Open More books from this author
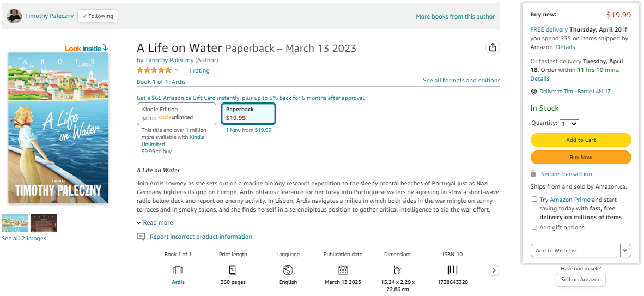644x296 pixels. click(455, 16)
